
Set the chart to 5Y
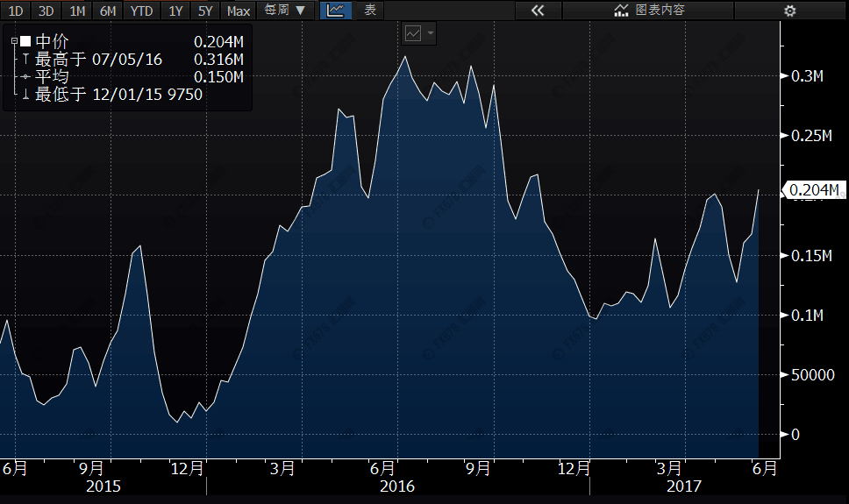(205, 11)
